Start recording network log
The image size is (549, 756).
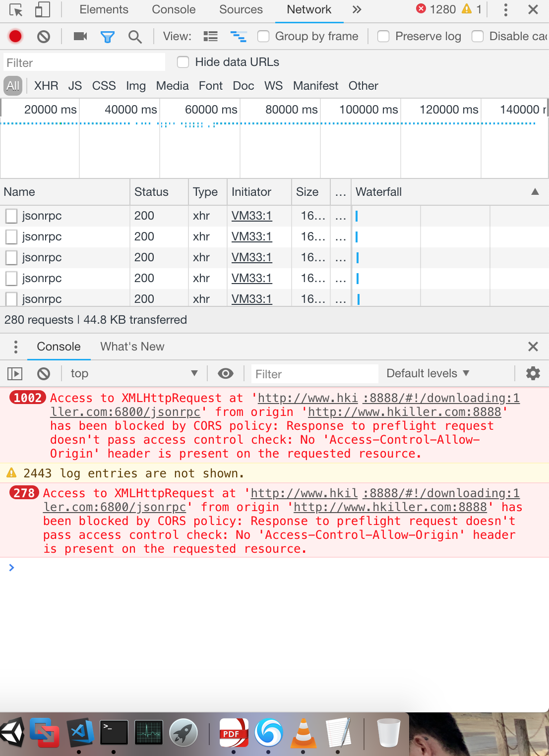coord(15,36)
